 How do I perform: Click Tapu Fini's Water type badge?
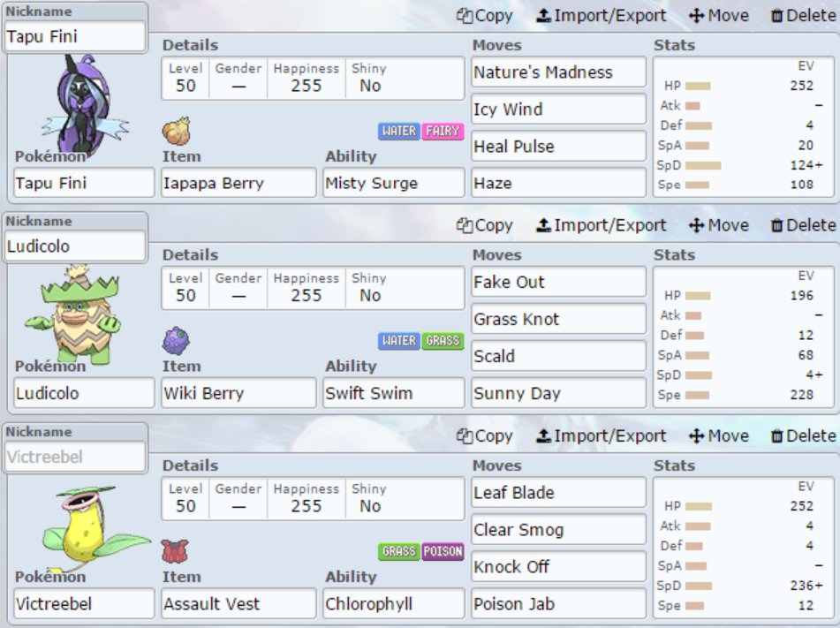coord(399,131)
